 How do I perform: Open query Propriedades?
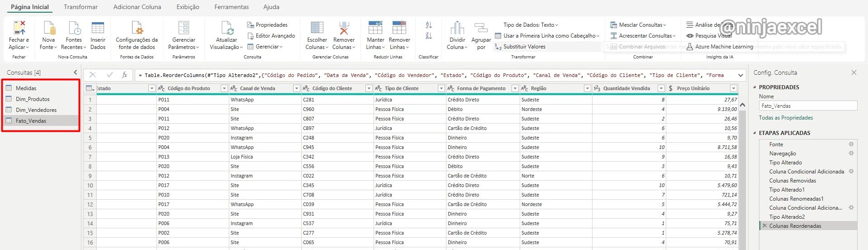267,25
